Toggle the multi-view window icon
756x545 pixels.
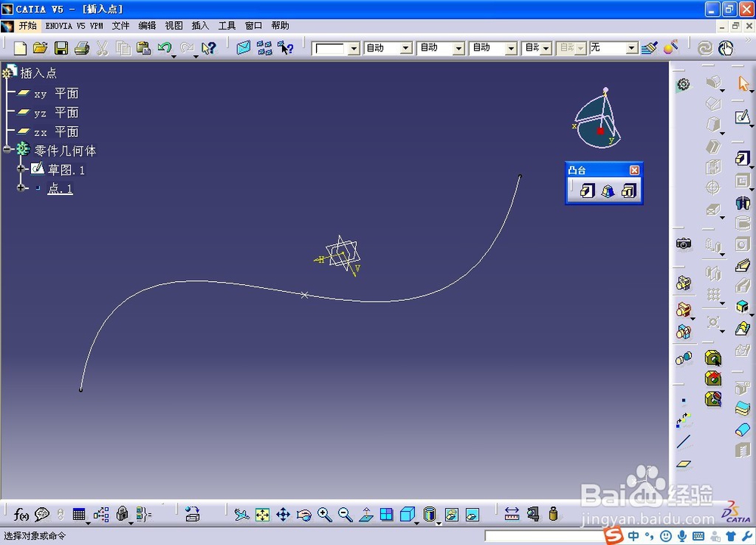coord(386,515)
